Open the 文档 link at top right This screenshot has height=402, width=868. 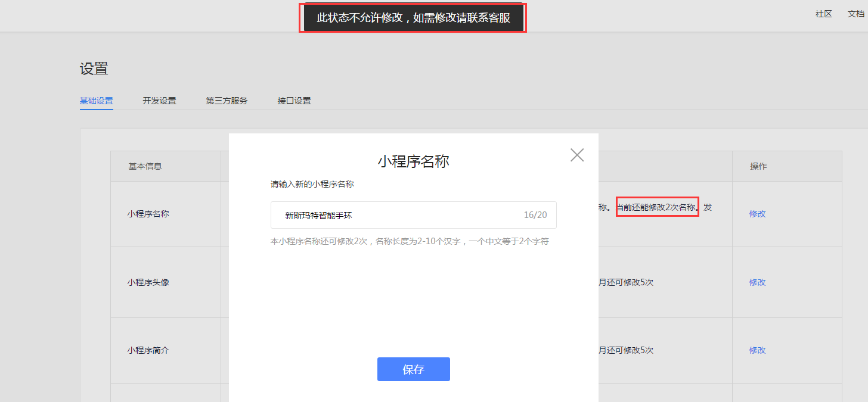tap(855, 14)
